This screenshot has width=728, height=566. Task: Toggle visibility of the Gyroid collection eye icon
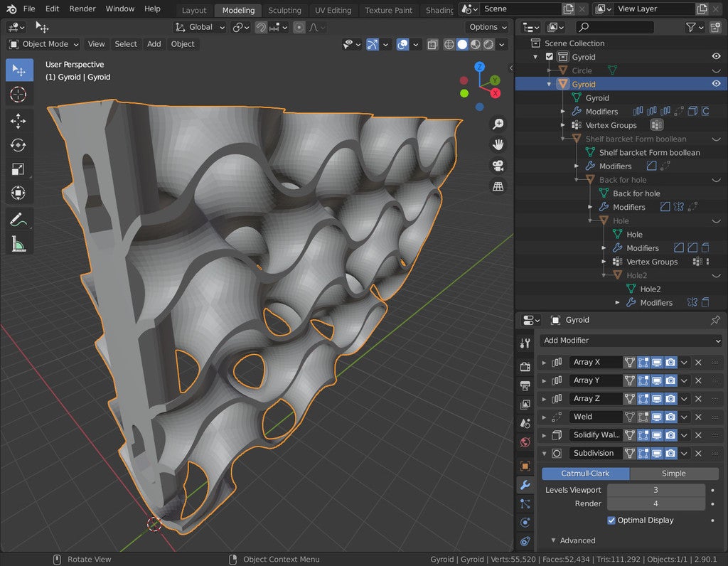(x=717, y=56)
